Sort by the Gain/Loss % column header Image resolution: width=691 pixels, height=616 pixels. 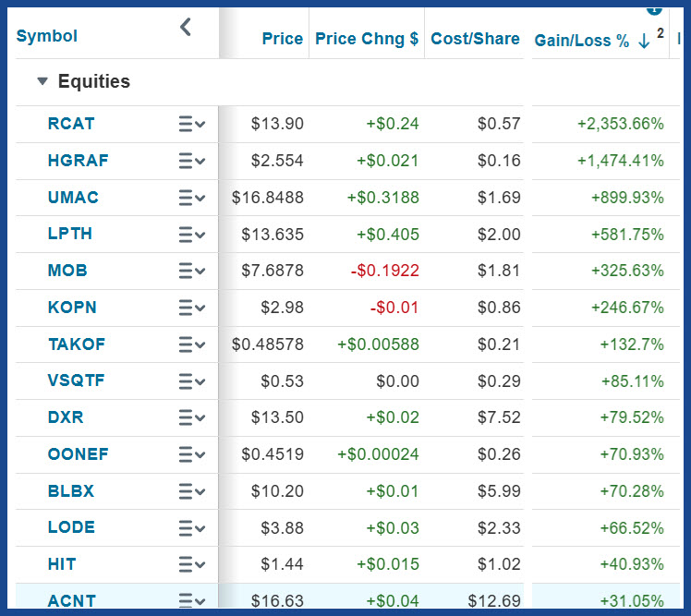pos(581,41)
